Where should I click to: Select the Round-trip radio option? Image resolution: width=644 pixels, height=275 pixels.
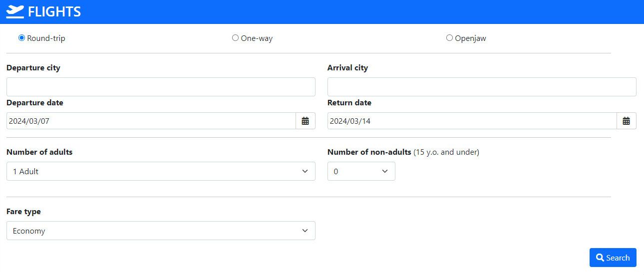[21, 38]
